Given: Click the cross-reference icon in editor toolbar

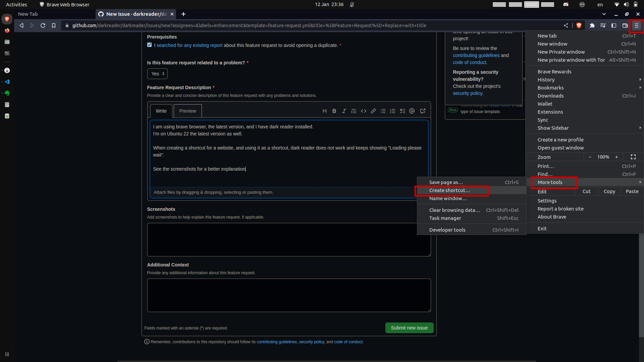Looking at the screenshot, I should click(423, 111).
